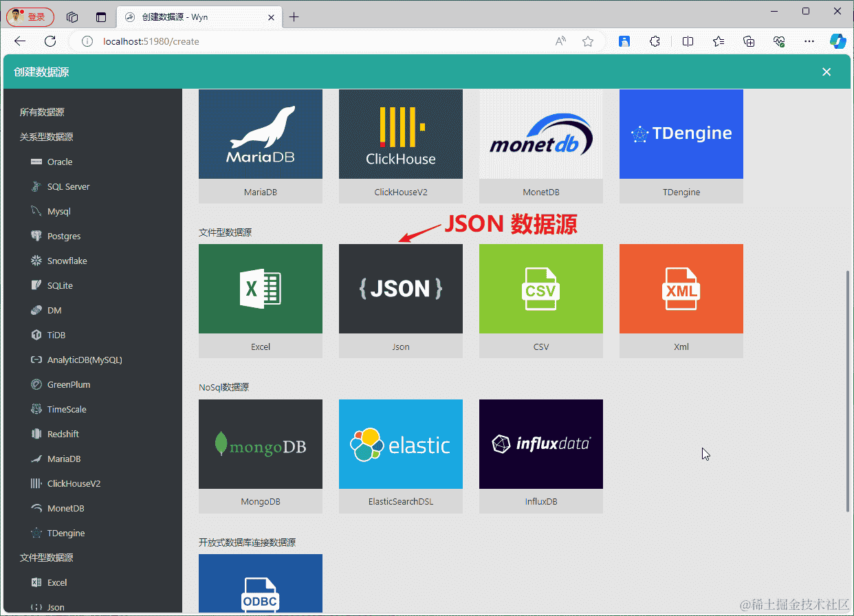854x616 pixels.
Task: Click the page vertical scrollbar thumb
Action: point(847,390)
